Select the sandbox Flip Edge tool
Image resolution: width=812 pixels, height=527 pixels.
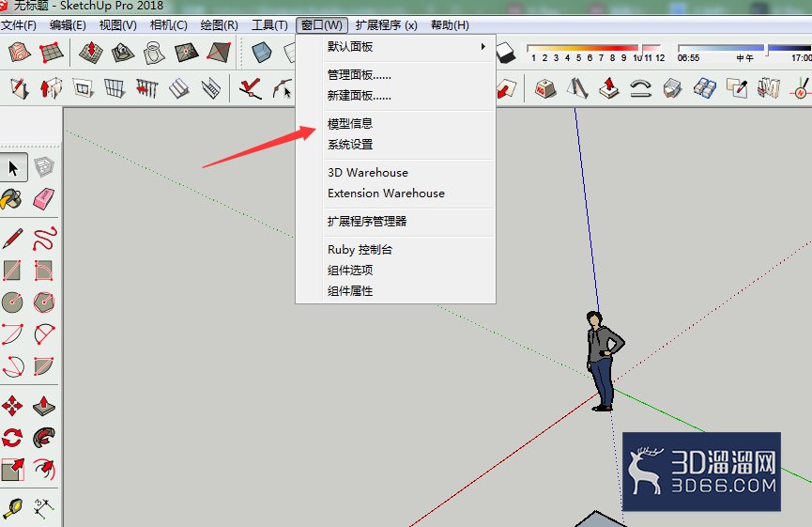point(218,53)
